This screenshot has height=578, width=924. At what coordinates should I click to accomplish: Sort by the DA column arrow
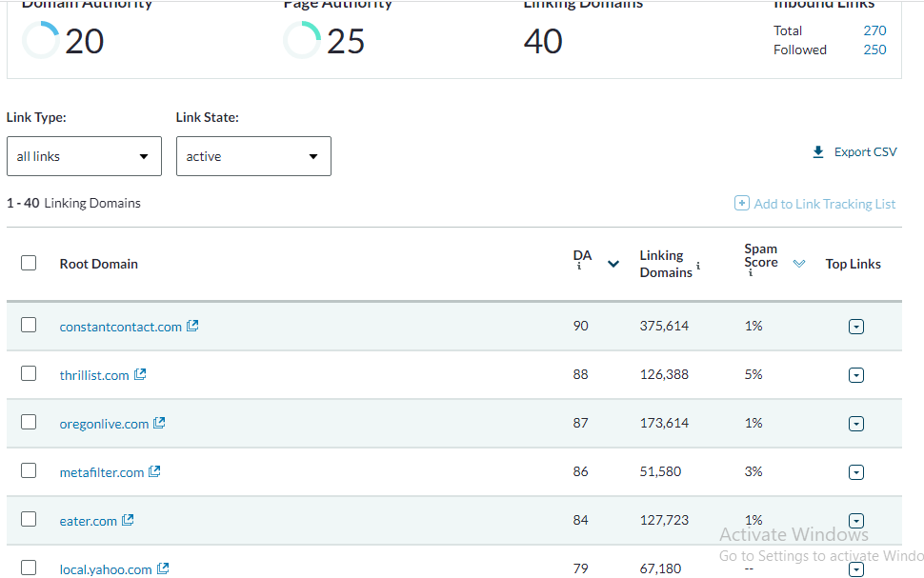[x=613, y=264]
